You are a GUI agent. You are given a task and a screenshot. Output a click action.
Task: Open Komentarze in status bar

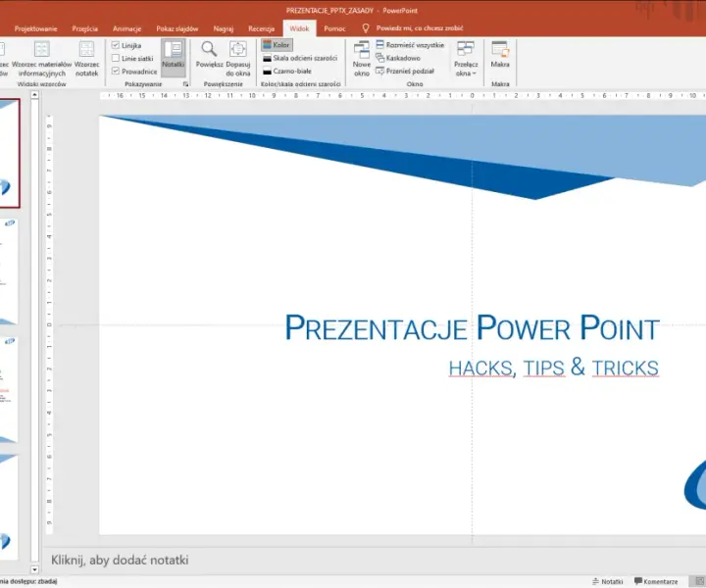coord(656,581)
